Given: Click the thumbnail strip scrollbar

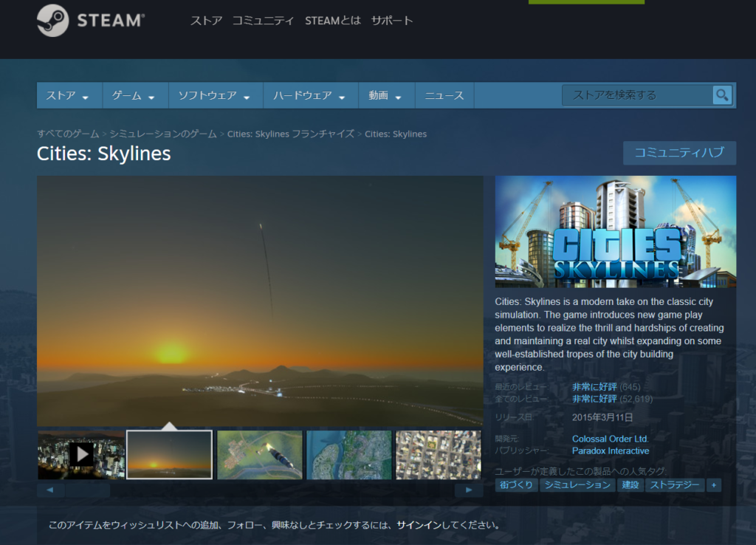Looking at the screenshot, I should 87,490.
